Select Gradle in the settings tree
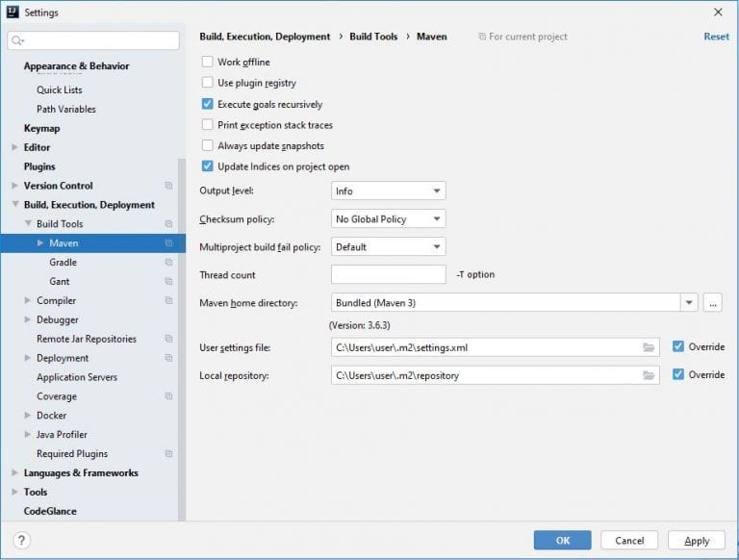The image size is (739, 560). pyautogui.click(x=64, y=262)
